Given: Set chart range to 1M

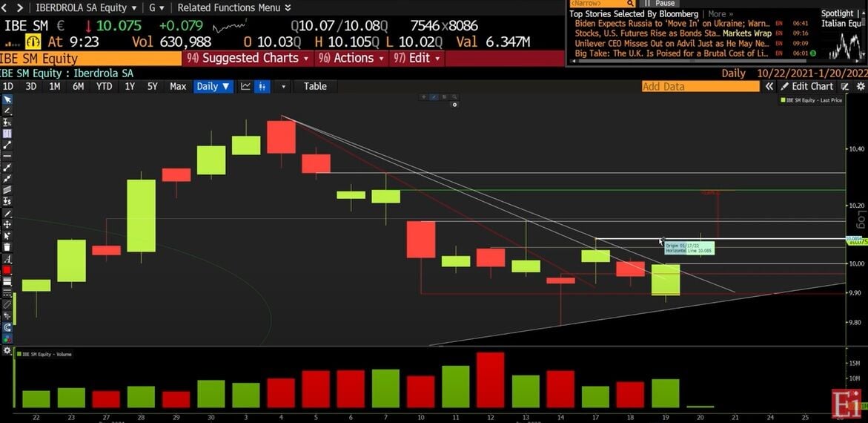Looking at the screenshot, I should [x=54, y=87].
